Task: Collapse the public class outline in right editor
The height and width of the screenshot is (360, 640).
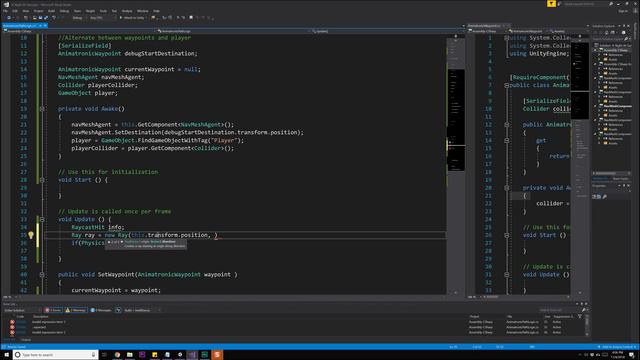Action: (507, 85)
